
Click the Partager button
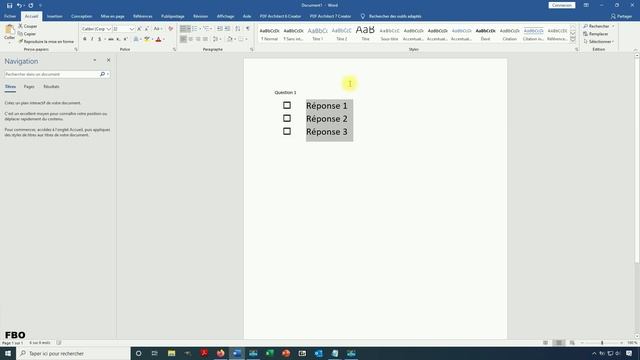pyautogui.click(x=621, y=16)
